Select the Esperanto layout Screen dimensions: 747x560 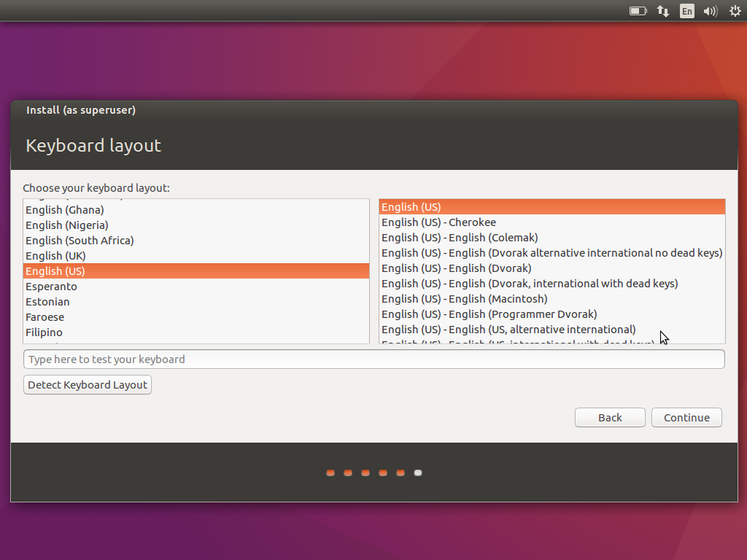(x=196, y=286)
